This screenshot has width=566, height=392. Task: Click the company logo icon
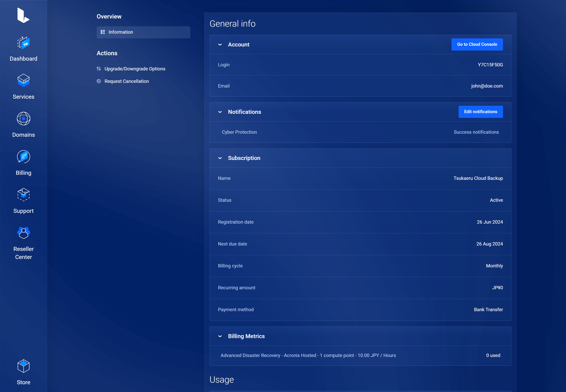tap(23, 15)
